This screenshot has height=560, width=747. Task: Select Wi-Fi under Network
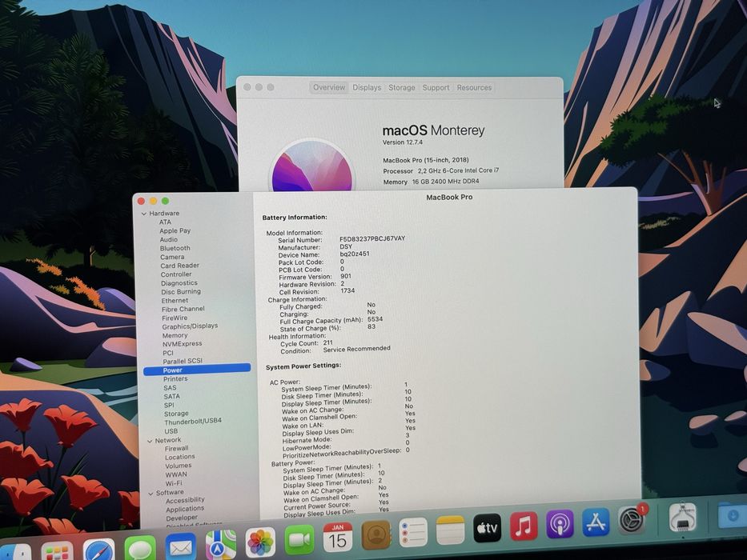(x=174, y=483)
